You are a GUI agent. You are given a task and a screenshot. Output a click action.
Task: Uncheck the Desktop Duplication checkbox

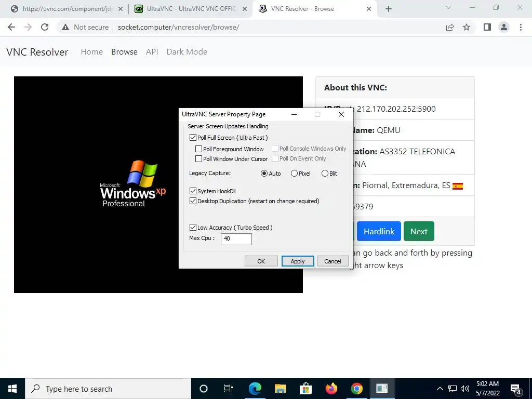[x=193, y=201]
